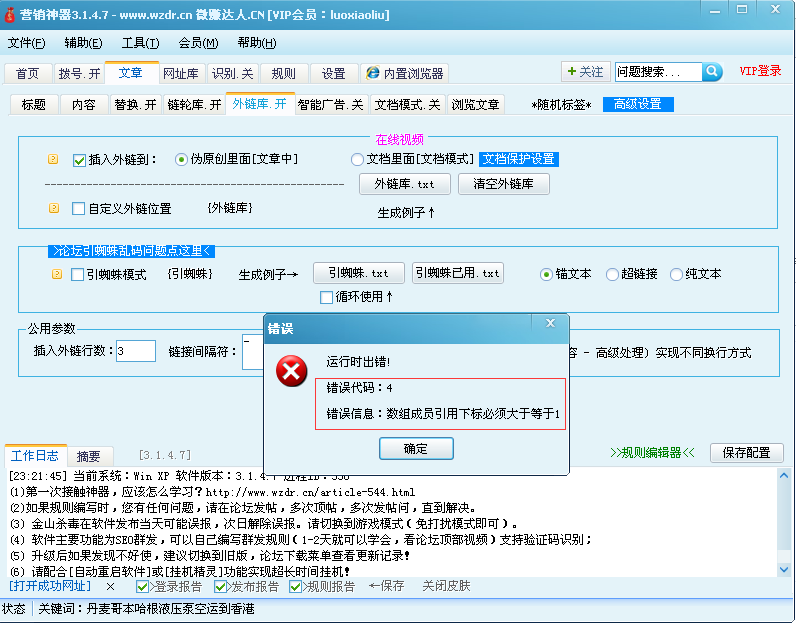796x627 pixels.
Task: Click the 外链库.txt button
Action: tap(405, 184)
